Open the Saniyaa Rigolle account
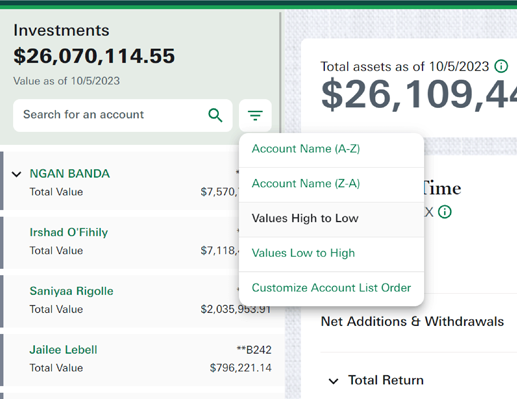517x399 pixels. [71, 291]
